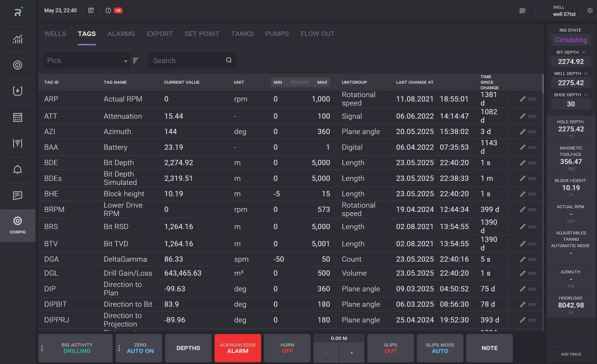Viewport: 597px width, 364px height.
Task: Expand RIG ACTIVITY three-dot menu
Action: (x=42, y=348)
